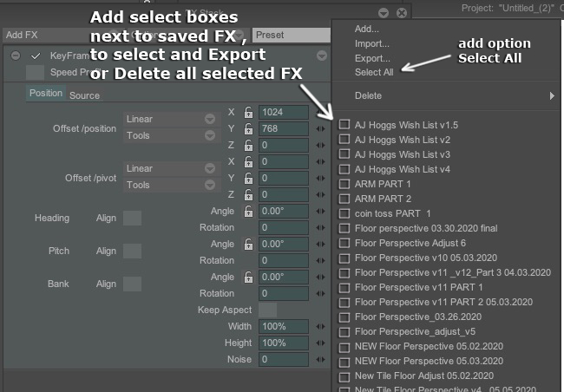Load preset Floor Perspective Adjust 6

410,243
